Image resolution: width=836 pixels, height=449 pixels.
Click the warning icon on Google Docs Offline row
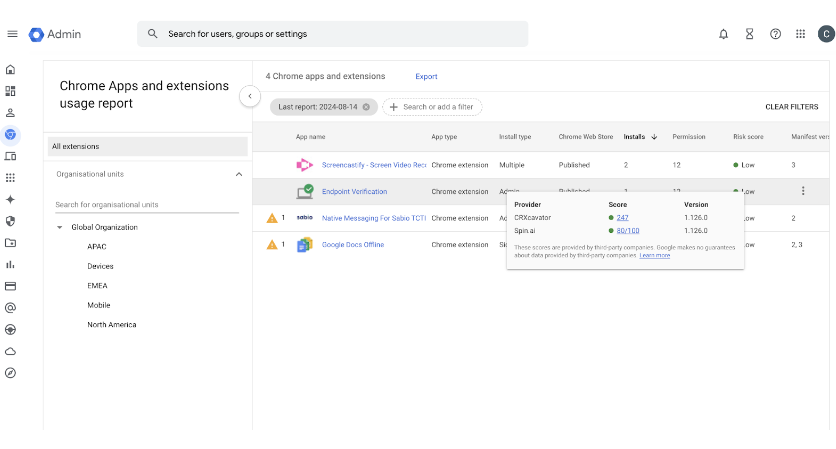[x=272, y=245]
